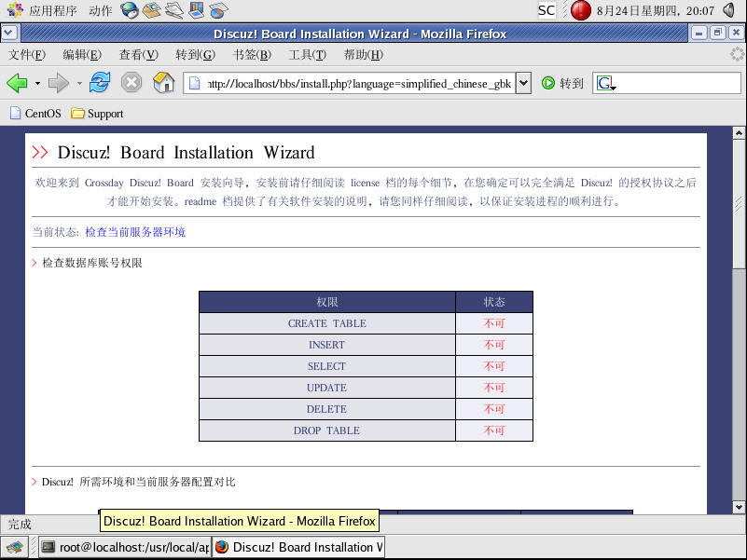Image resolution: width=747 pixels, height=560 pixels.
Task: Open the 帮助(H) menu
Action: [x=364, y=55]
